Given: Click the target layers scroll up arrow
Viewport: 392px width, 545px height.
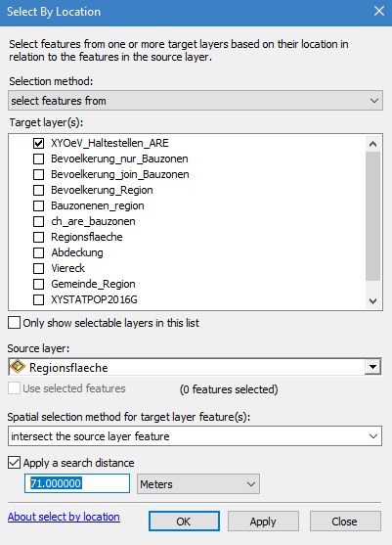Looking at the screenshot, I should pyautogui.click(x=373, y=144).
